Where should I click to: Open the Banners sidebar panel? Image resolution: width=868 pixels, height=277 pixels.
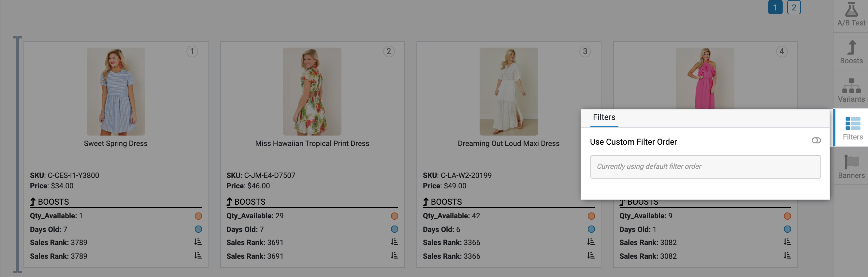coord(851,167)
